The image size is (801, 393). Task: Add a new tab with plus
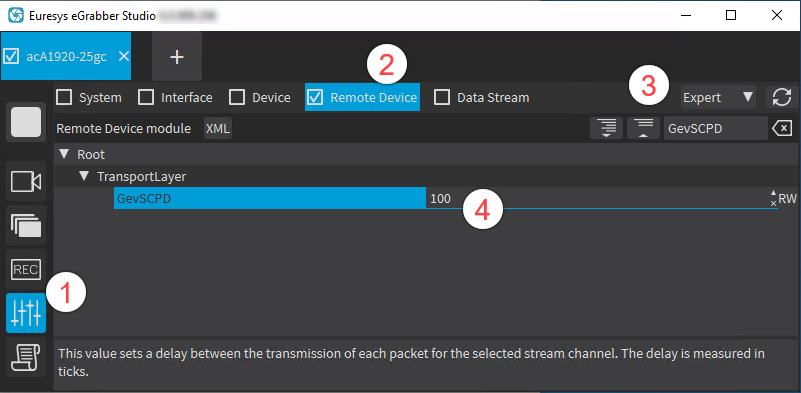177,57
